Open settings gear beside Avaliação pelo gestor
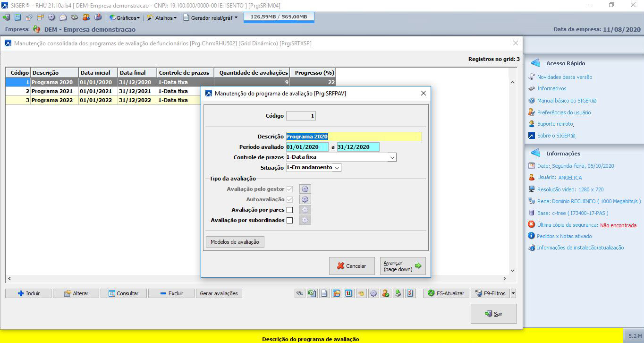Viewport: 644px width, 343px height. pyautogui.click(x=305, y=189)
